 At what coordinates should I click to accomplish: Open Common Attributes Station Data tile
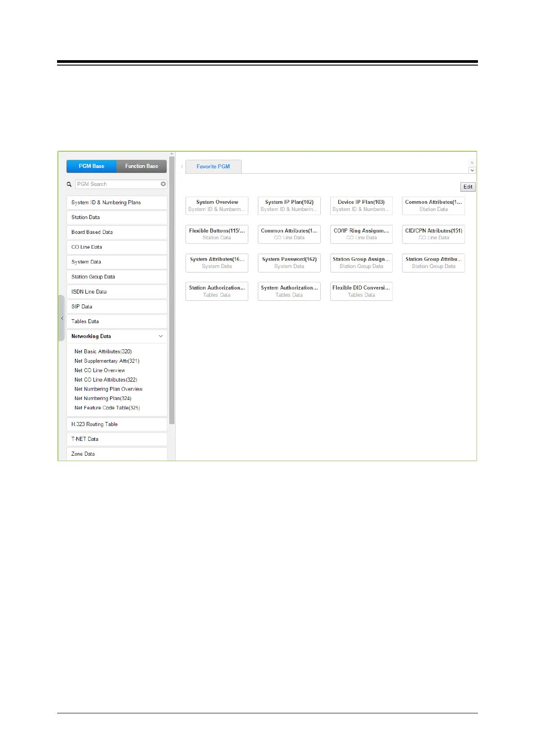pos(433,206)
